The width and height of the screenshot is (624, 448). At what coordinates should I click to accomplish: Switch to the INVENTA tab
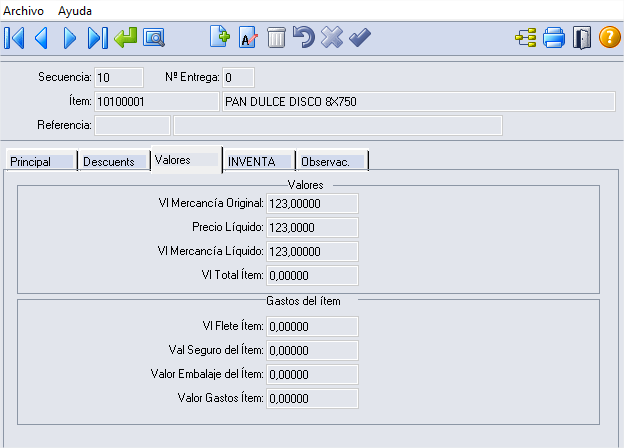[x=259, y=161]
